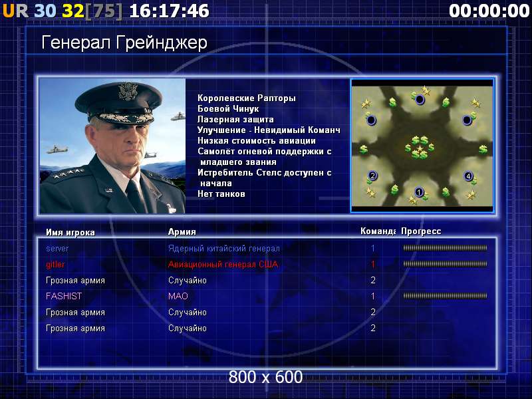Screen dimensions: 532x399
Task: Click "Истребитель Стелс доступен с" line
Action: (x=264, y=173)
